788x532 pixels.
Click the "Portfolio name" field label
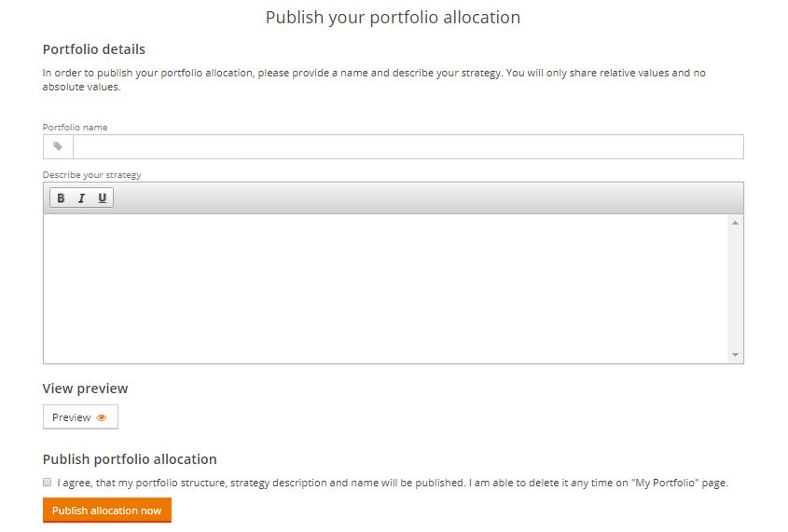coord(76,127)
